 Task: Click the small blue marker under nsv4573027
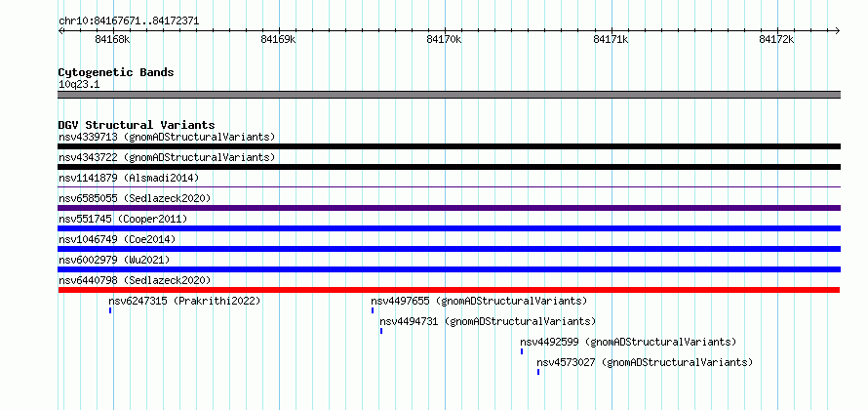coord(538,372)
